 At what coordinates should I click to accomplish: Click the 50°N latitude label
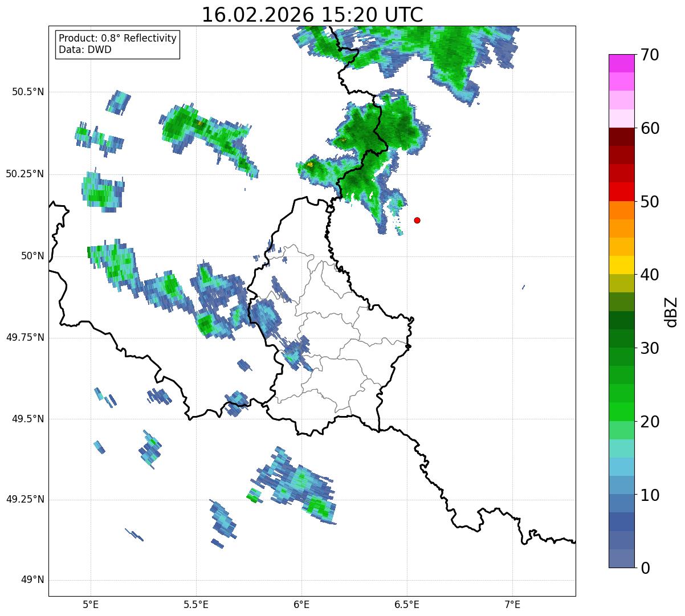[x=32, y=256]
